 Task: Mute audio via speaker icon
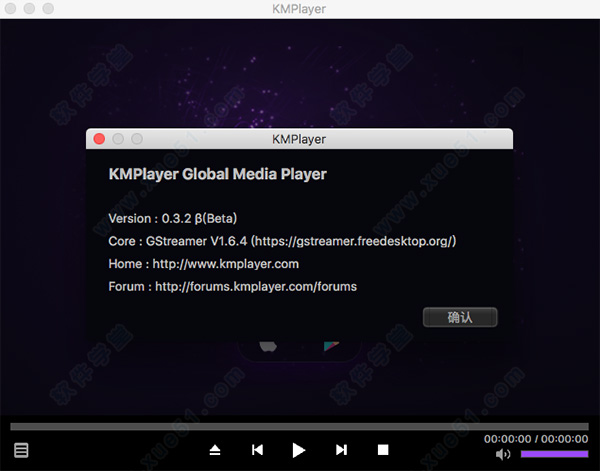click(x=503, y=454)
